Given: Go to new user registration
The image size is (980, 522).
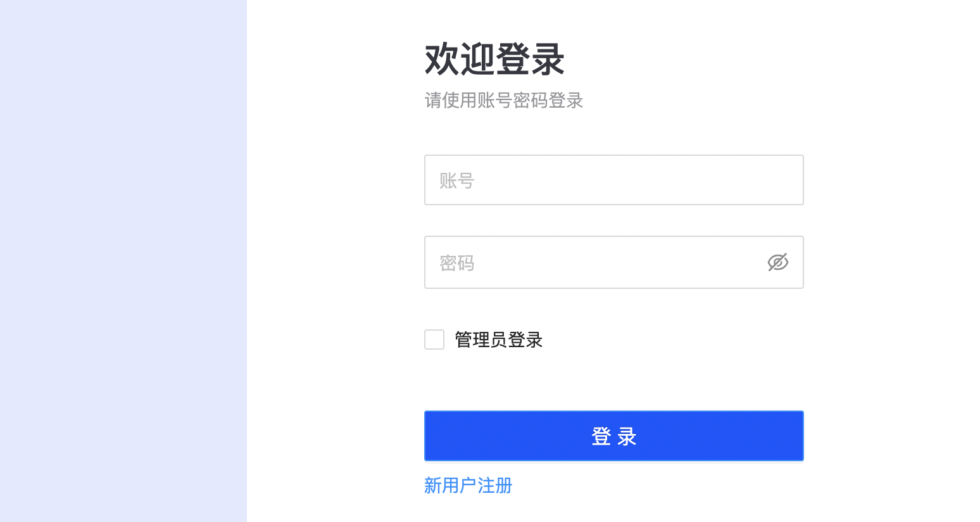Looking at the screenshot, I should 468,485.
